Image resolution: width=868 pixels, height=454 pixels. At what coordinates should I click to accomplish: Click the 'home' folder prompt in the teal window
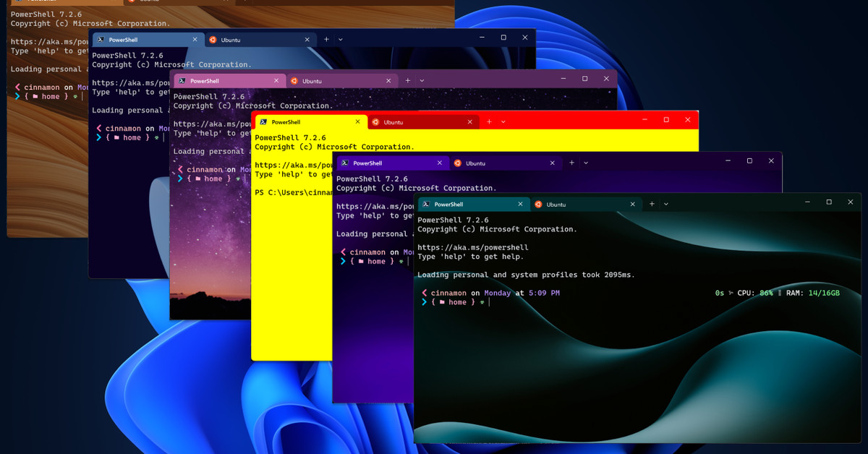click(x=457, y=302)
